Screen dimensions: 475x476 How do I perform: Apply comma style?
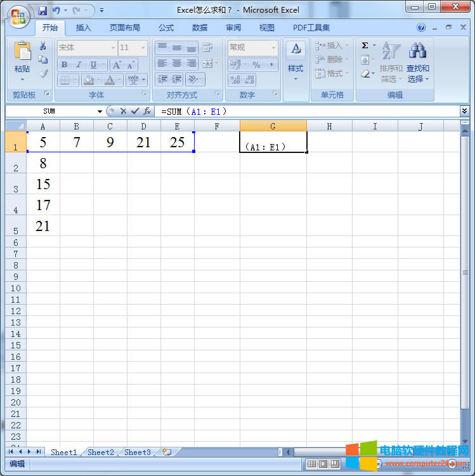click(x=271, y=65)
